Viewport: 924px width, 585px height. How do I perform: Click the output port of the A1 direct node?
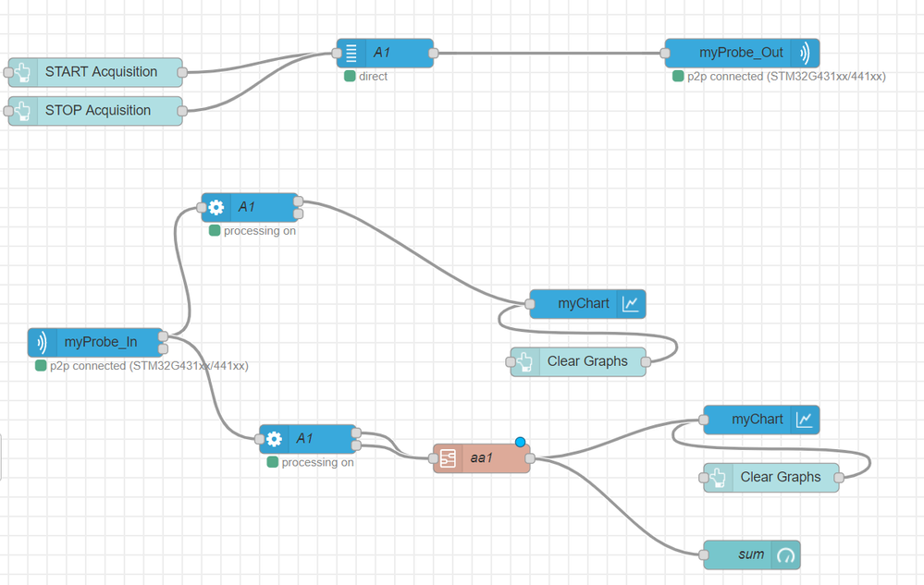tap(433, 53)
